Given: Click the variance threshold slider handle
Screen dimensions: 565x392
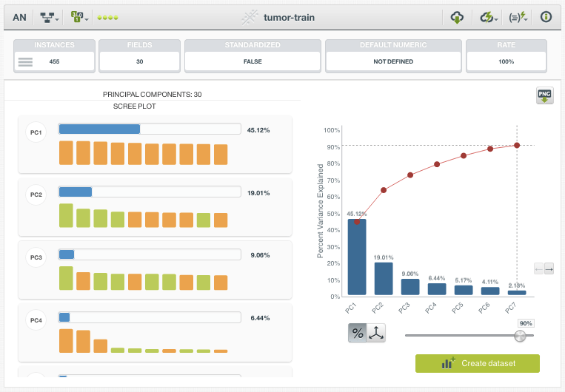Looking at the screenshot, I should click(x=521, y=336).
